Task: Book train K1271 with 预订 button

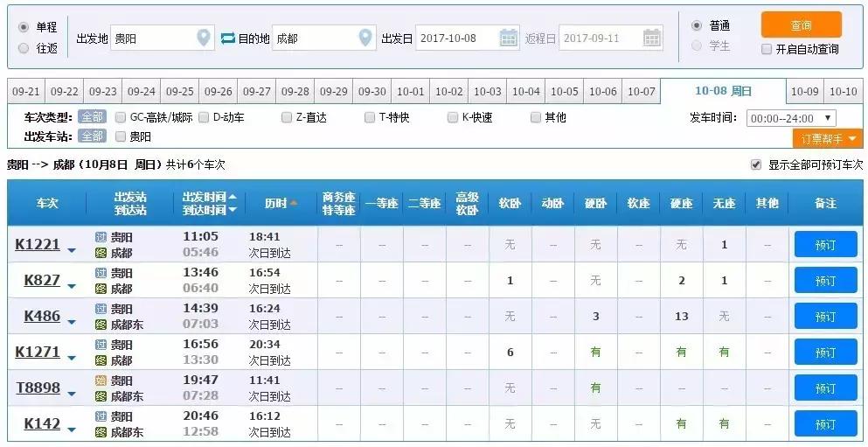Action: 825,353
